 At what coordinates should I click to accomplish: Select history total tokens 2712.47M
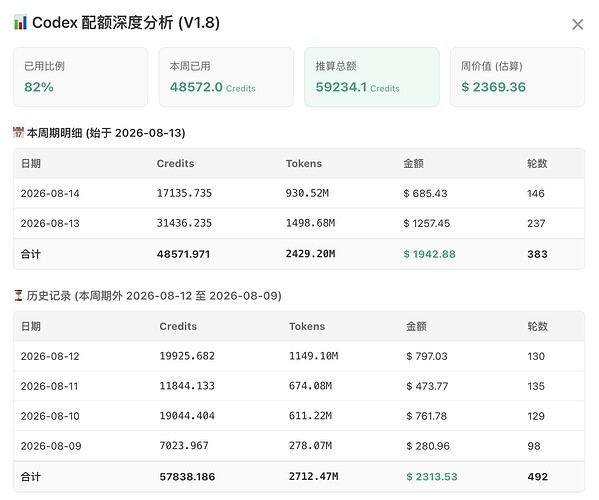click(313, 477)
